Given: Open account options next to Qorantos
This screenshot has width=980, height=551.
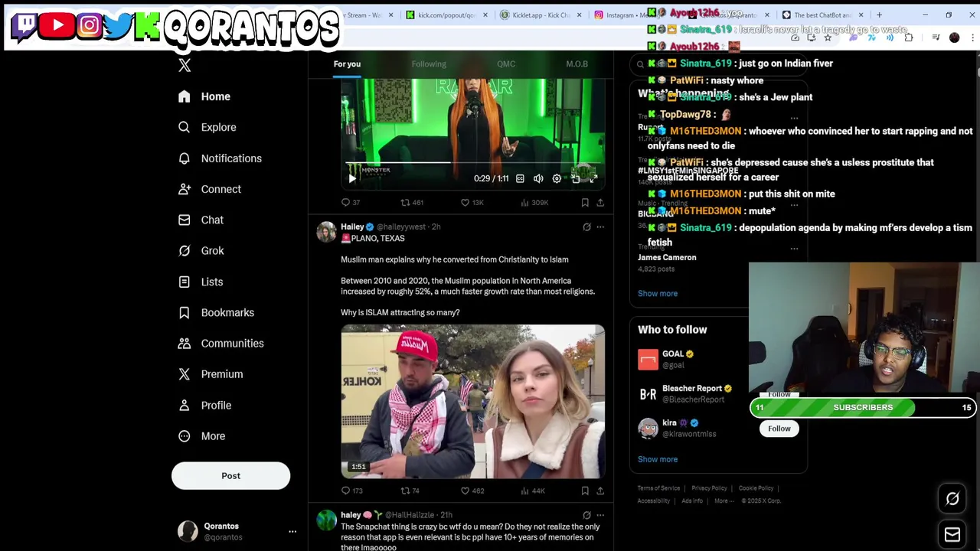Looking at the screenshot, I should click(x=292, y=531).
